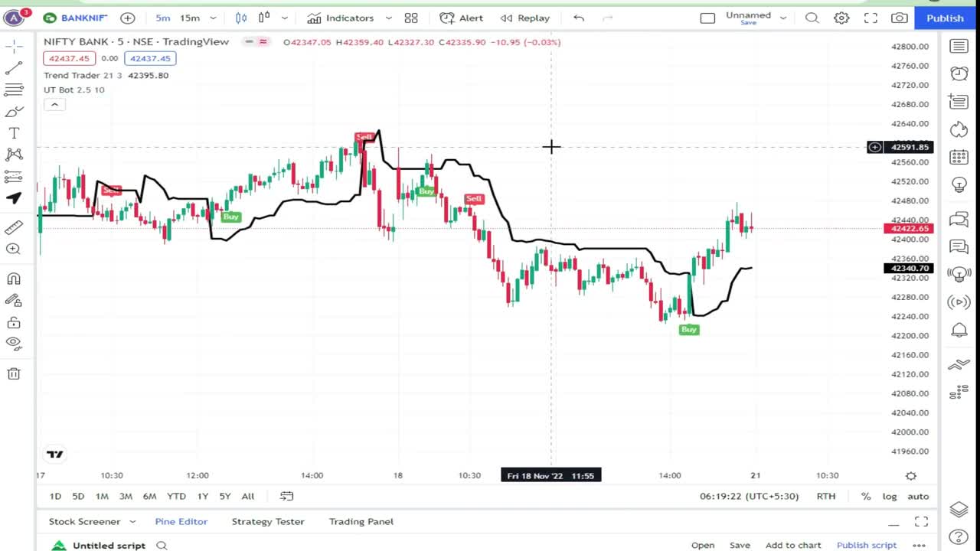
Task: Switch to the Strategy Tester tab
Action: (x=268, y=521)
